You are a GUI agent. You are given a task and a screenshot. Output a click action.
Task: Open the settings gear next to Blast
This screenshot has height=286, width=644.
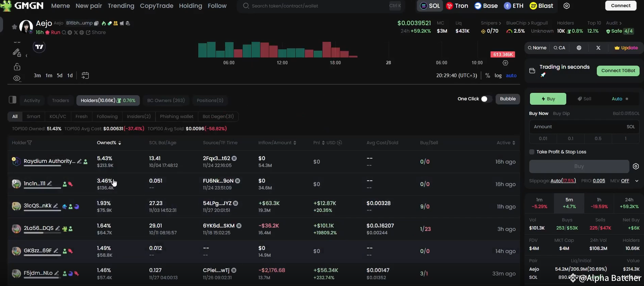tap(567, 6)
